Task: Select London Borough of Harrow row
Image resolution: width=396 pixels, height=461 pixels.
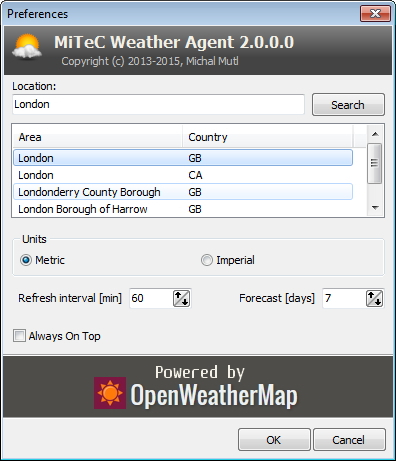Action: [x=183, y=209]
